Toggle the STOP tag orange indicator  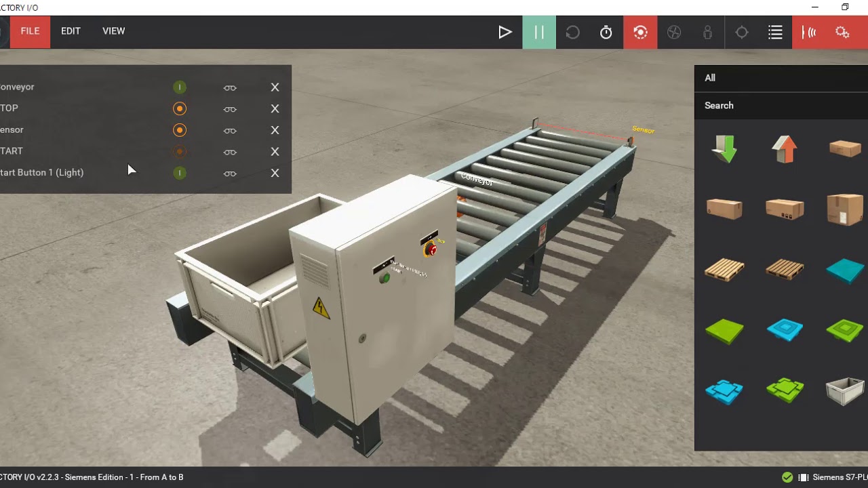[x=180, y=108]
